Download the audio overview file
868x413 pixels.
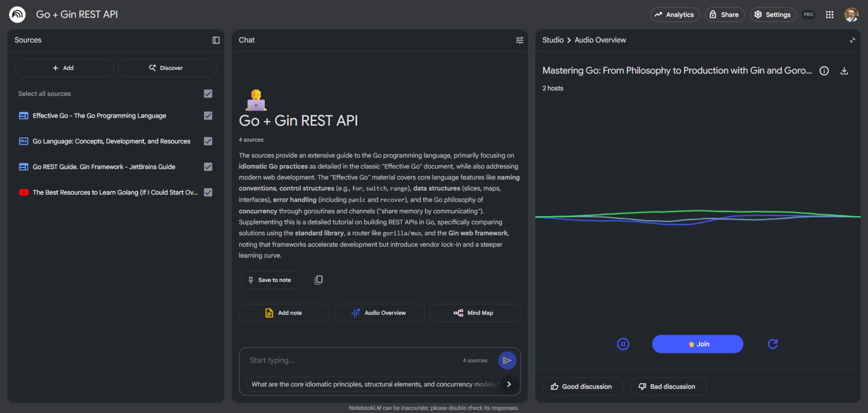pos(844,71)
